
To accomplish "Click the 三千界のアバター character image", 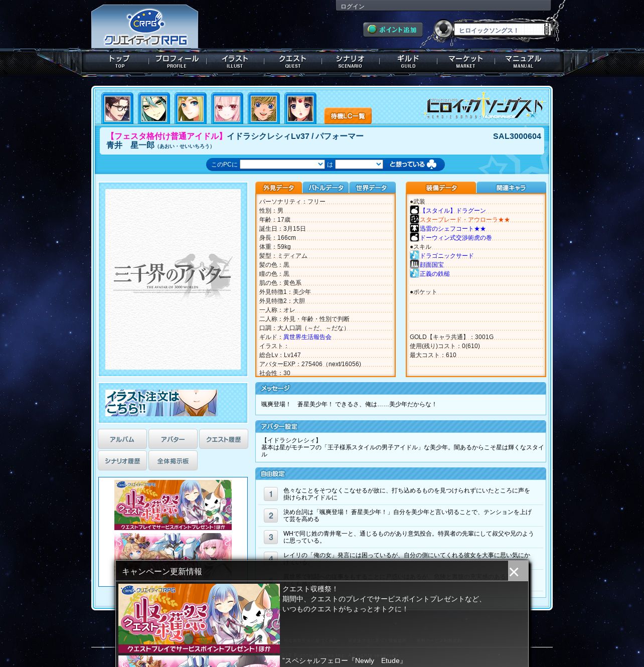I will click(x=173, y=279).
